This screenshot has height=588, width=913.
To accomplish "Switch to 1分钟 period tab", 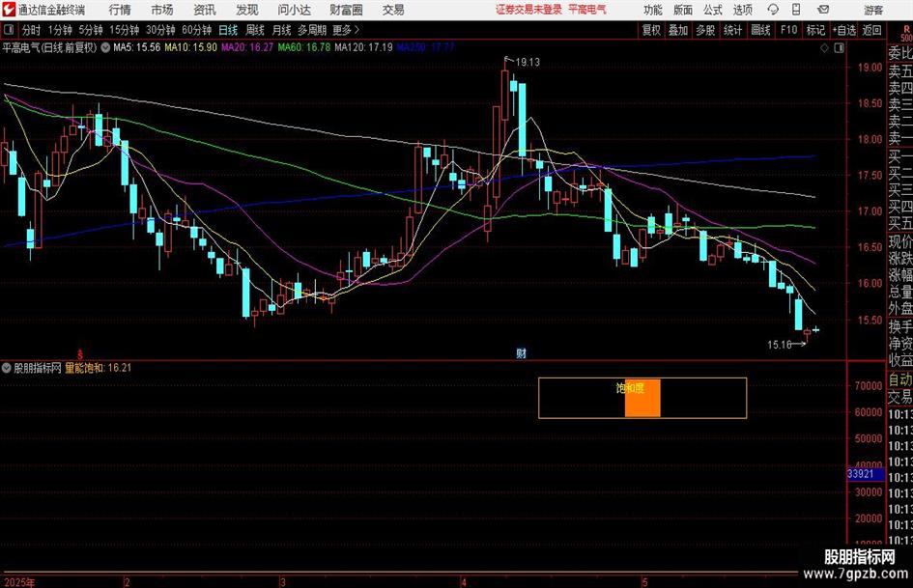I will (60, 30).
